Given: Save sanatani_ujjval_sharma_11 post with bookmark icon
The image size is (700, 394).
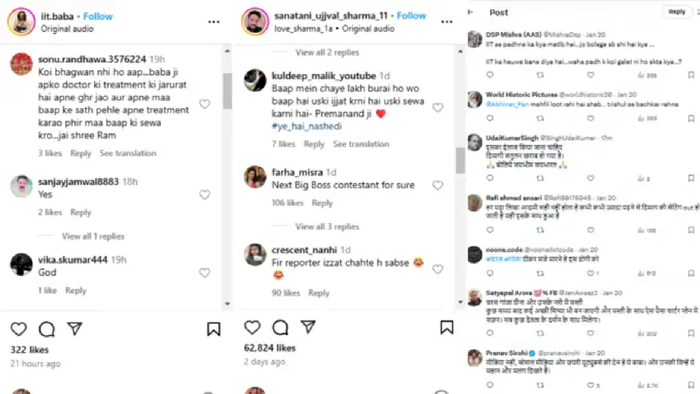Looking at the screenshot, I should pos(446,328).
